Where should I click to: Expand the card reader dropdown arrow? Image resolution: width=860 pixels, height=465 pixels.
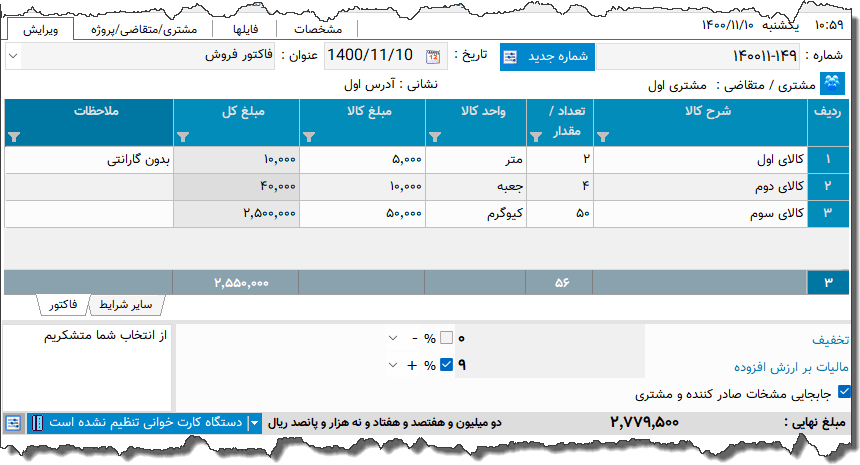click(x=254, y=423)
